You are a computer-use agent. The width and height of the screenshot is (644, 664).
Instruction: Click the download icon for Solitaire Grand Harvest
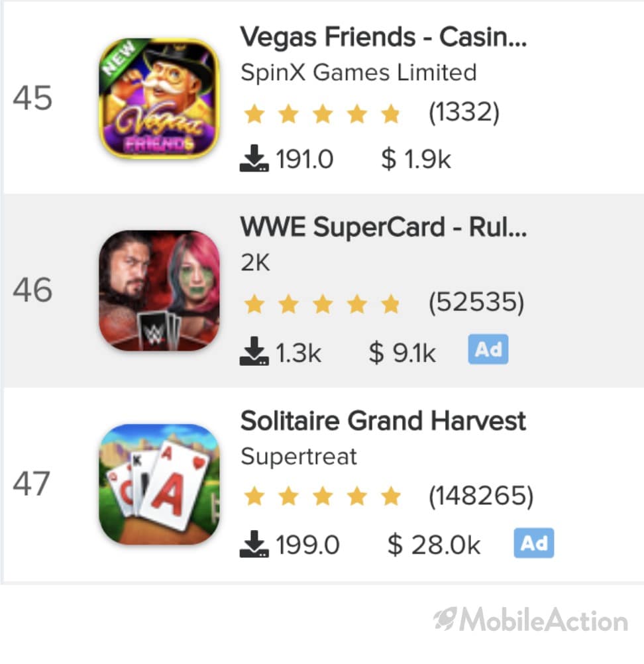tap(254, 544)
